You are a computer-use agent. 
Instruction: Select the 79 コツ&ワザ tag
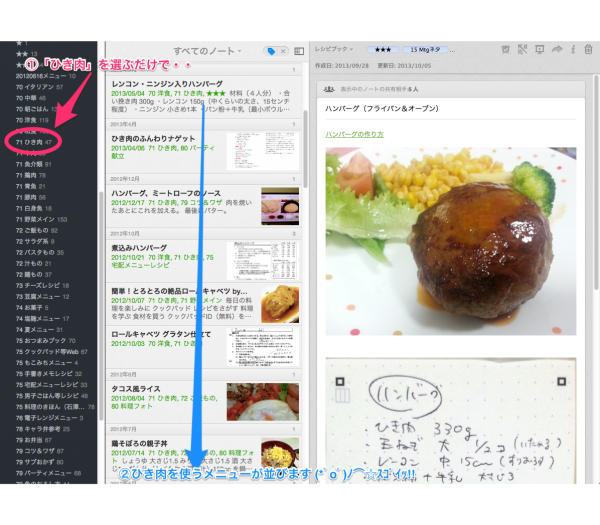(x=39, y=451)
